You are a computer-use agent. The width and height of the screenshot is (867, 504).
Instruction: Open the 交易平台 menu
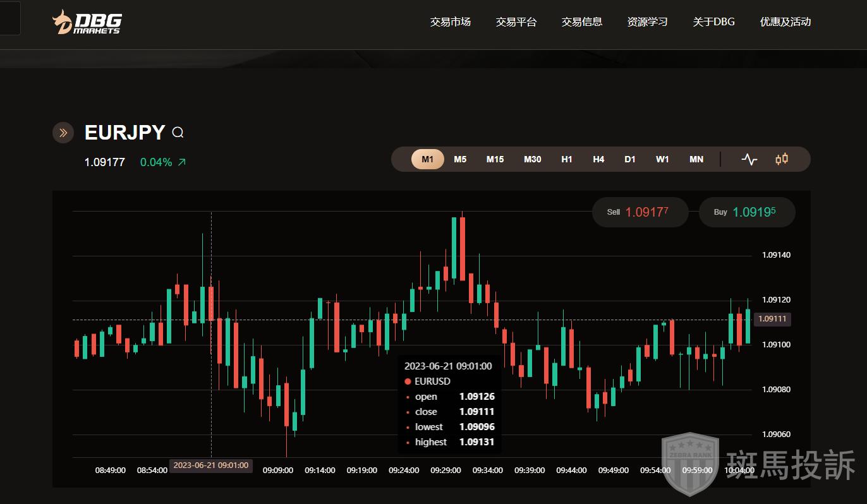click(516, 22)
